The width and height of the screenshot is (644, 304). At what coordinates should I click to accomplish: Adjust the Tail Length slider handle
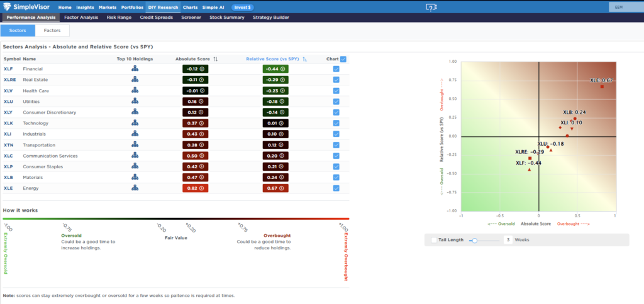click(x=475, y=240)
